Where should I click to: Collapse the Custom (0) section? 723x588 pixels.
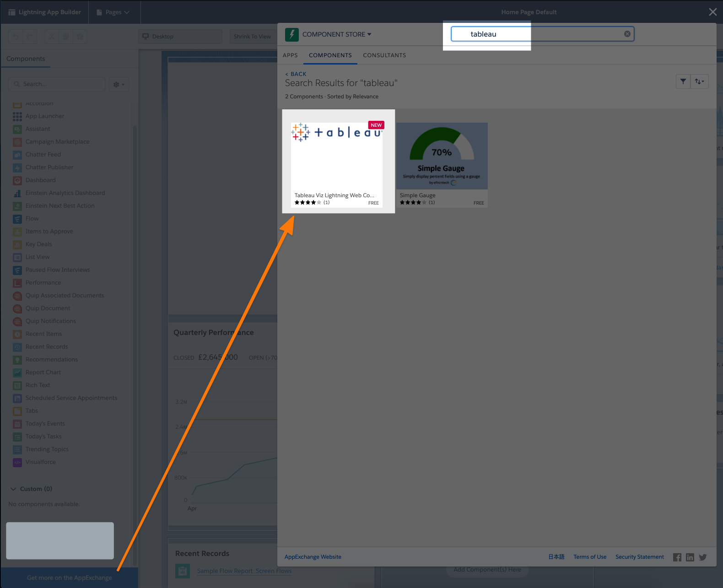coord(31,489)
